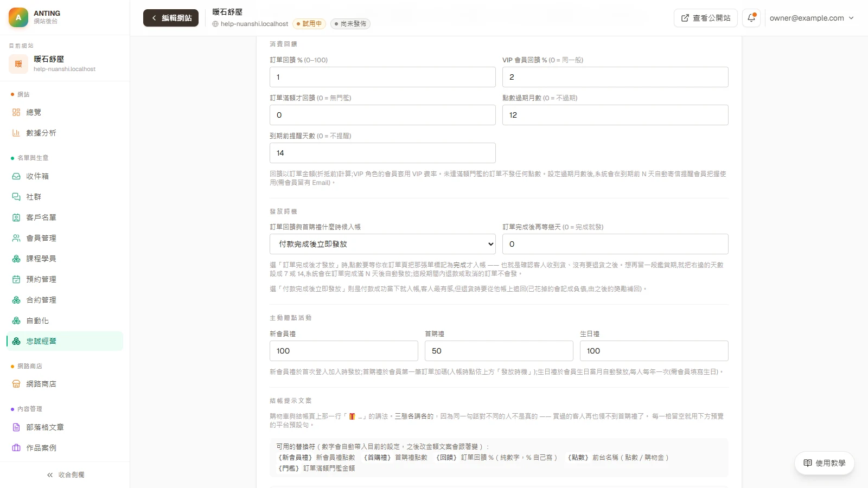Click the 客戶名單 contact icon
This screenshot has height=488, width=868.
[16, 217]
